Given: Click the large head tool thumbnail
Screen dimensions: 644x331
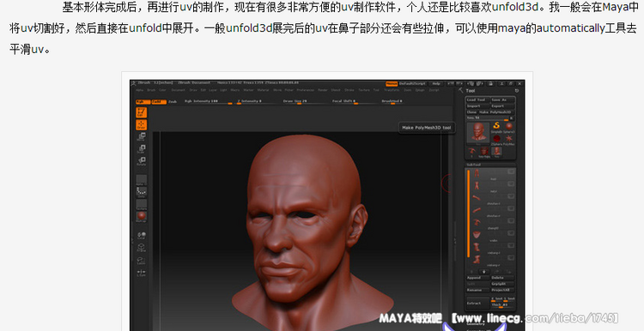Looking at the screenshot, I should tap(478, 133).
